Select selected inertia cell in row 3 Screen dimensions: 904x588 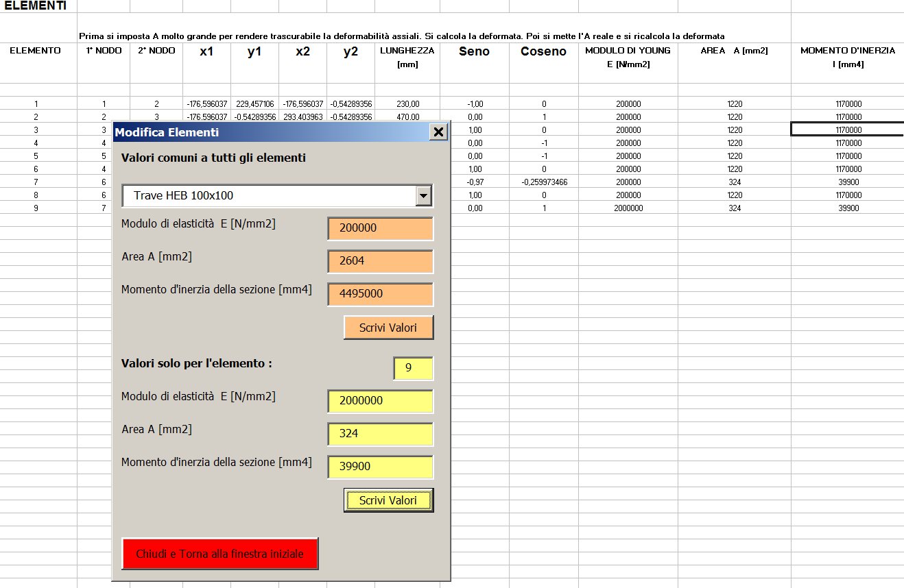(848, 130)
